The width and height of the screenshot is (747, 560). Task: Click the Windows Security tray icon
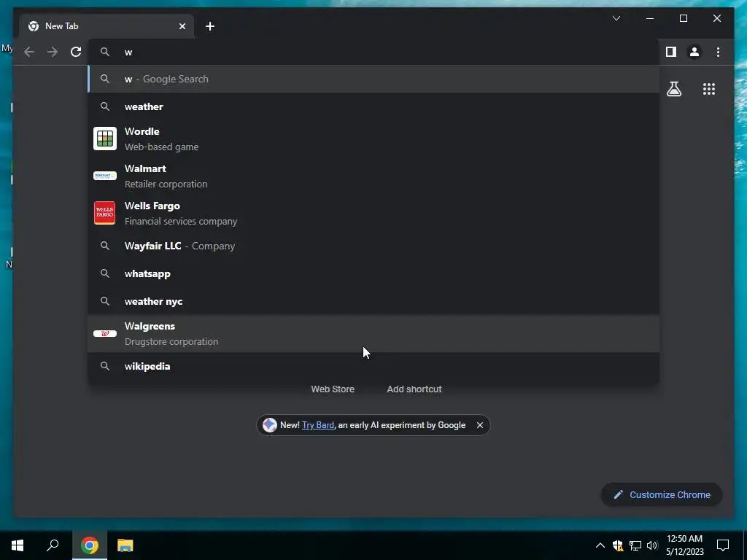click(617, 545)
